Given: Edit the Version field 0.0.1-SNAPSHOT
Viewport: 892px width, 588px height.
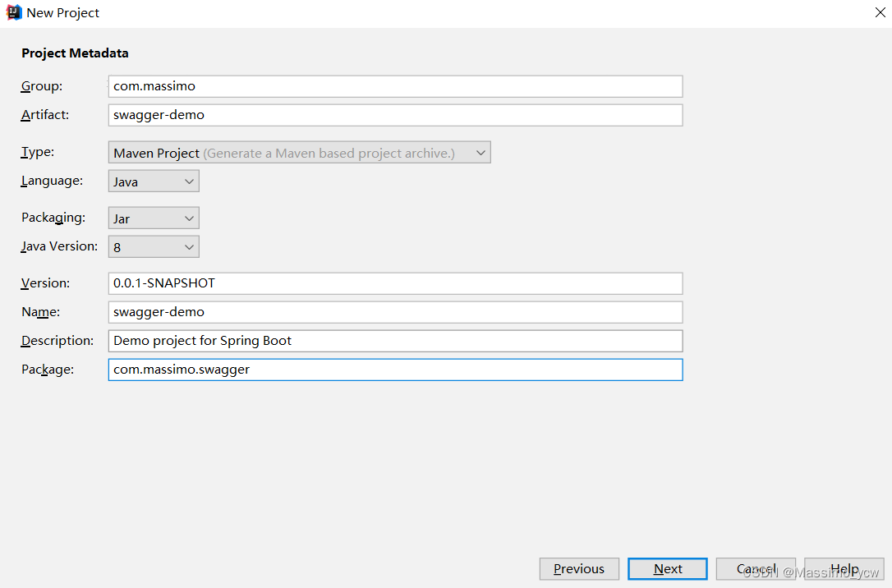Looking at the screenshot, I should (395, 283).
